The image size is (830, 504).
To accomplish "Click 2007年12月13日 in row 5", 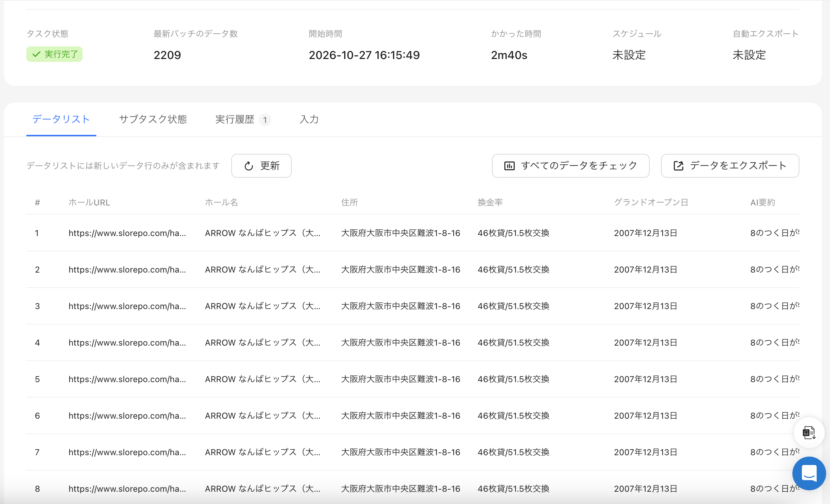I will coord(646,379).
